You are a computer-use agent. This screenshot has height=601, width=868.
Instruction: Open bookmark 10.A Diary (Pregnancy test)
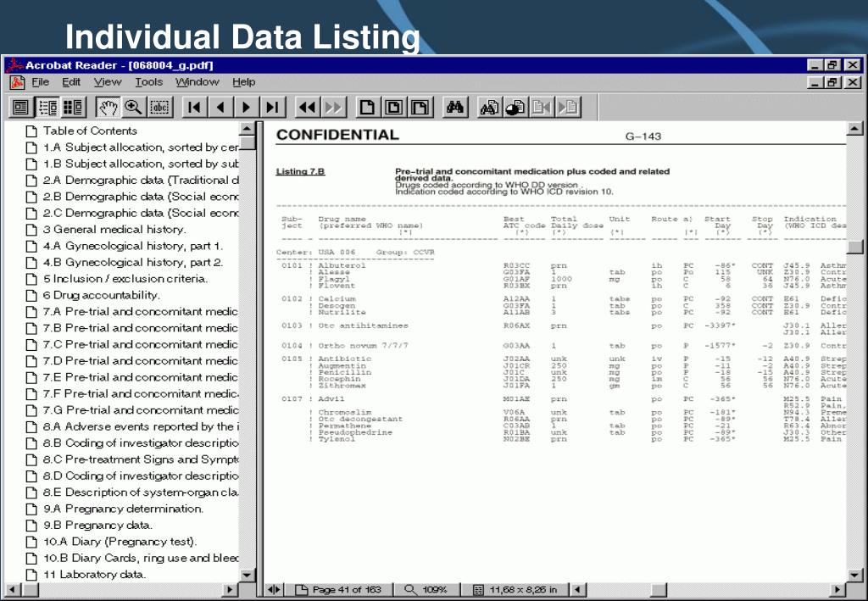click(120, 542)
